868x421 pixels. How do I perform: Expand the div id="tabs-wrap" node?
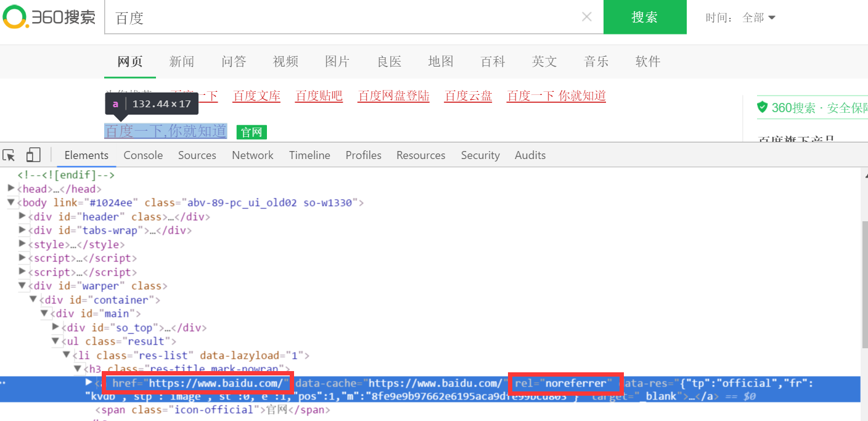(23, 230)
